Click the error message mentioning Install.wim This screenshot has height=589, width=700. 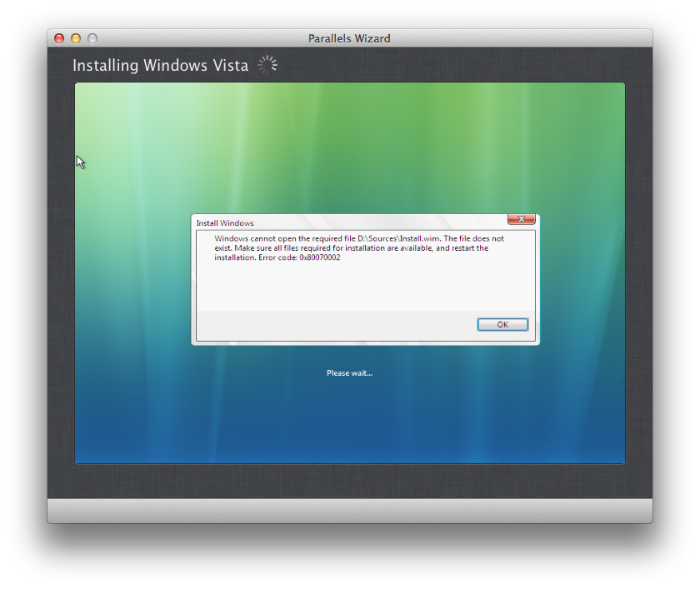coord(359,247)
